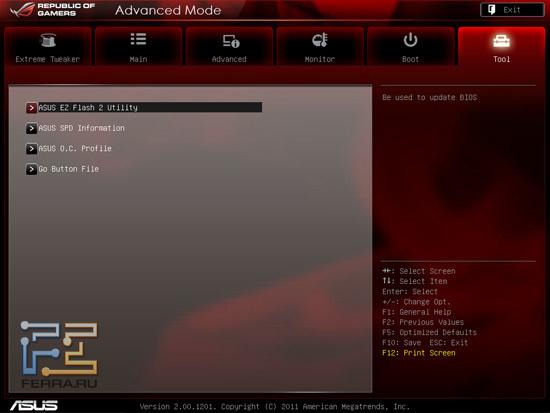Screen dimensions: 550x413
Task: Open ASUS SPD Information
Action: pyautogui.click(x=81, y=128)
